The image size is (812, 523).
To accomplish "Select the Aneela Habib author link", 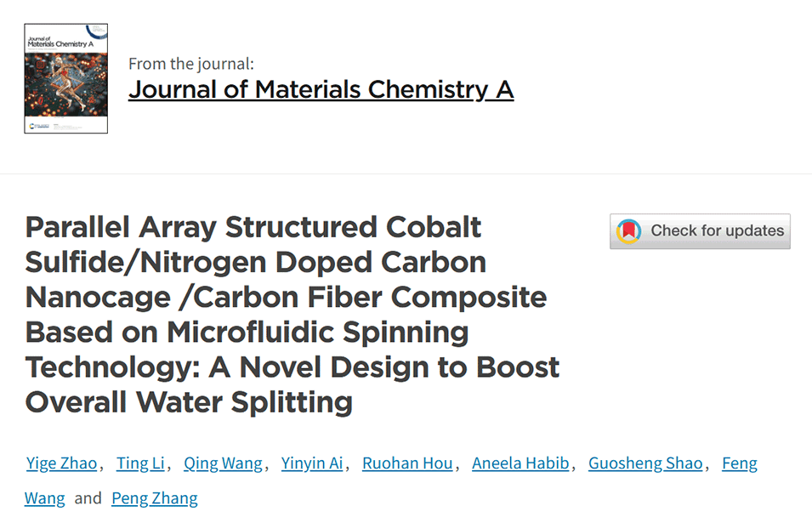I will click(x=522, y=463).
